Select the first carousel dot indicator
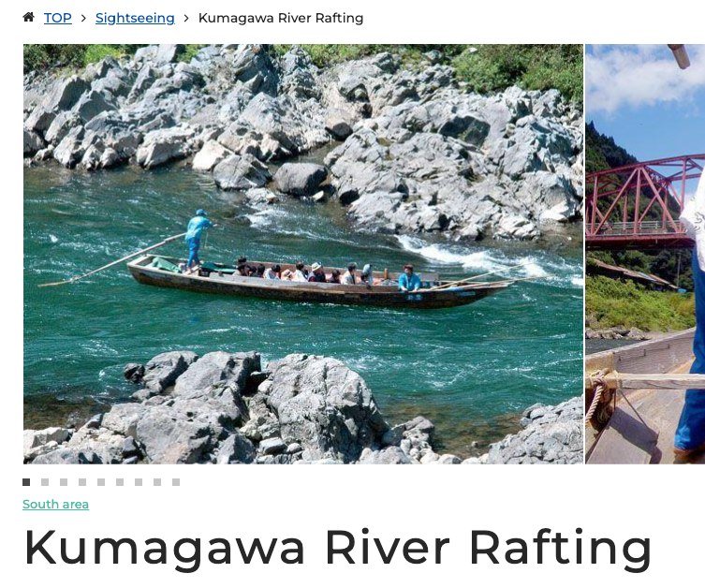The width and height of the screenshot is (705, 588). [x=26, y=482]
